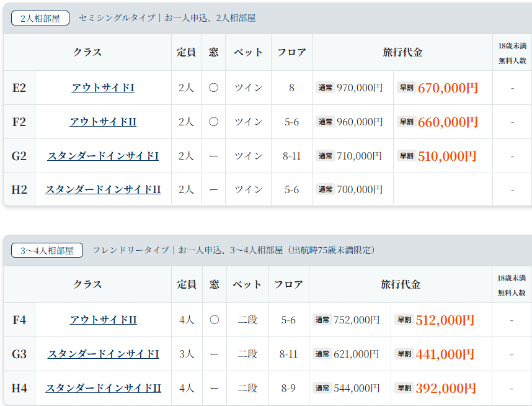
Task: Click the G2 スタンダードインサイドI link
Action: point(103,156)
